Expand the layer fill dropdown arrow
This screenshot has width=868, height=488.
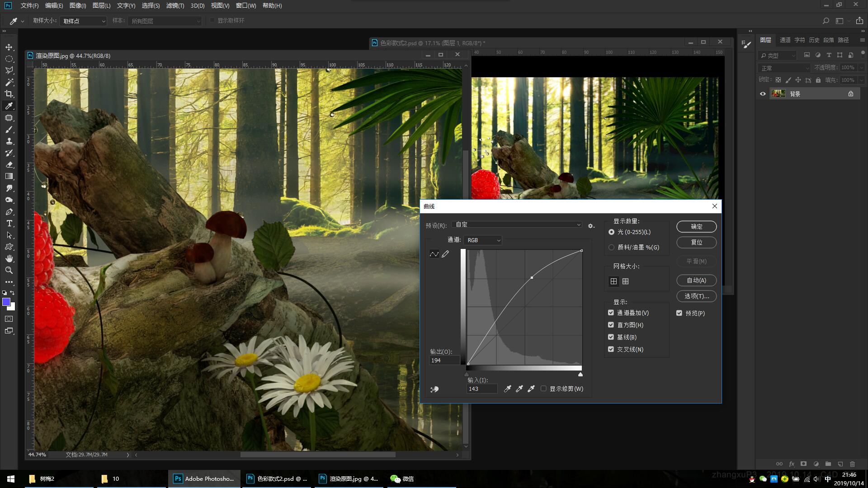coord(861,80)
